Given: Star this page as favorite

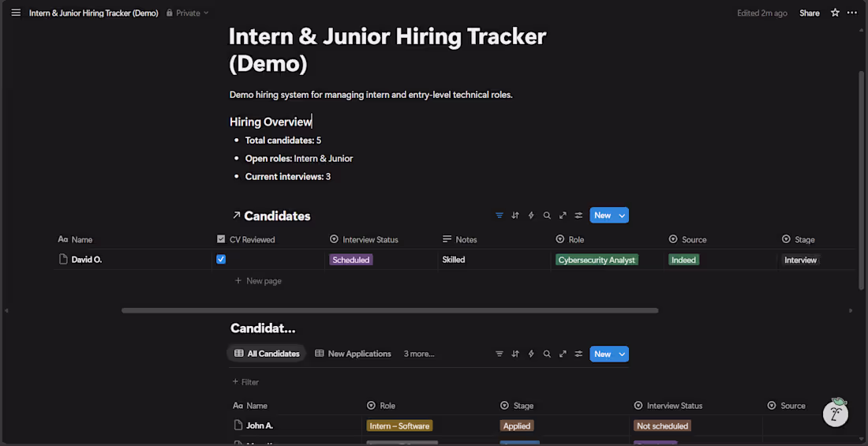Looking at the screenshot, I should [x=835, y=13].
